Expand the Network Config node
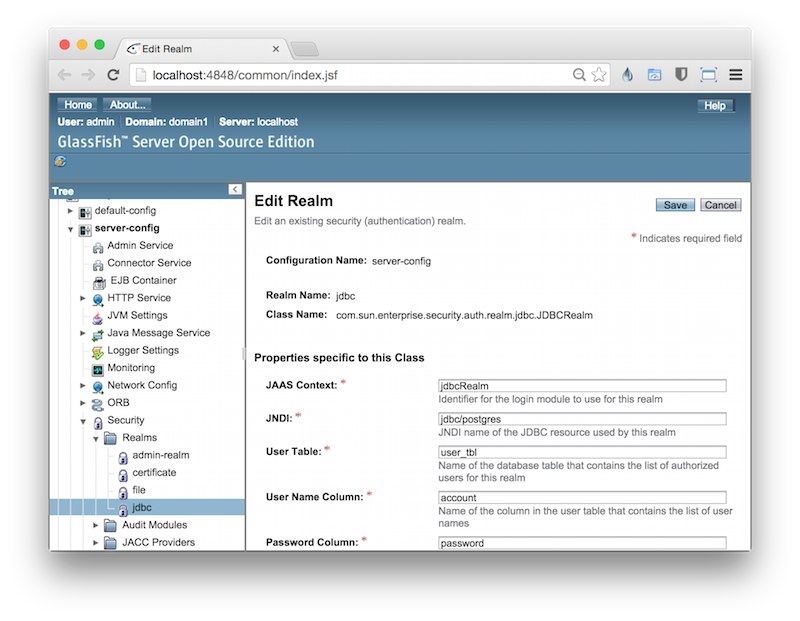 click(x=83, y=386)
